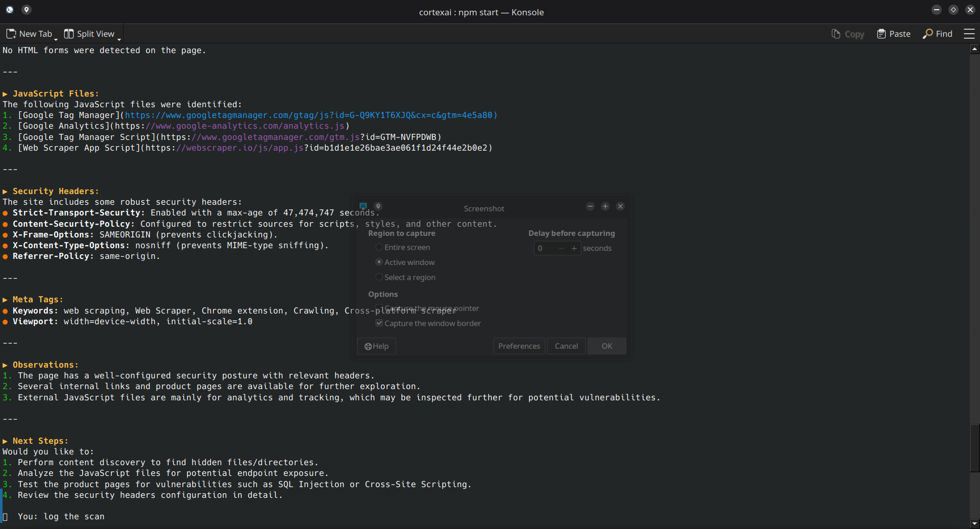Increase capture delay with plus stepper
The image size is (980, 529).
coord(574,248)
